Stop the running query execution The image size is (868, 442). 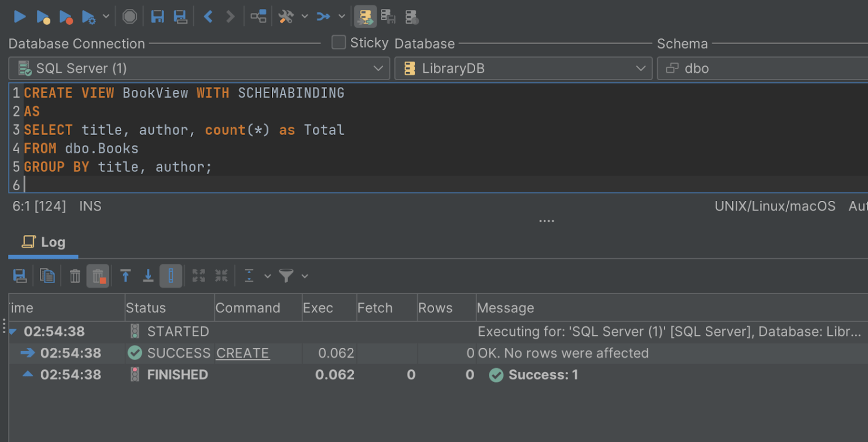(x=129, y=16)
